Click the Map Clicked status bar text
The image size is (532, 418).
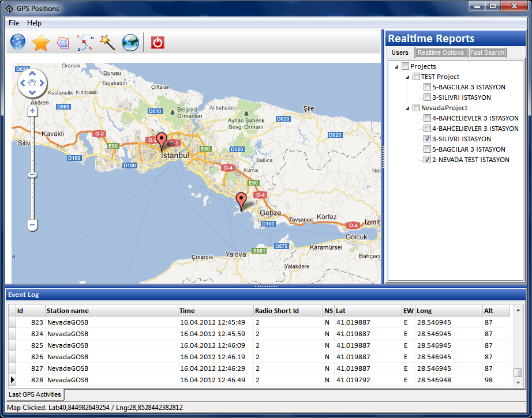(x=95, y=408)
